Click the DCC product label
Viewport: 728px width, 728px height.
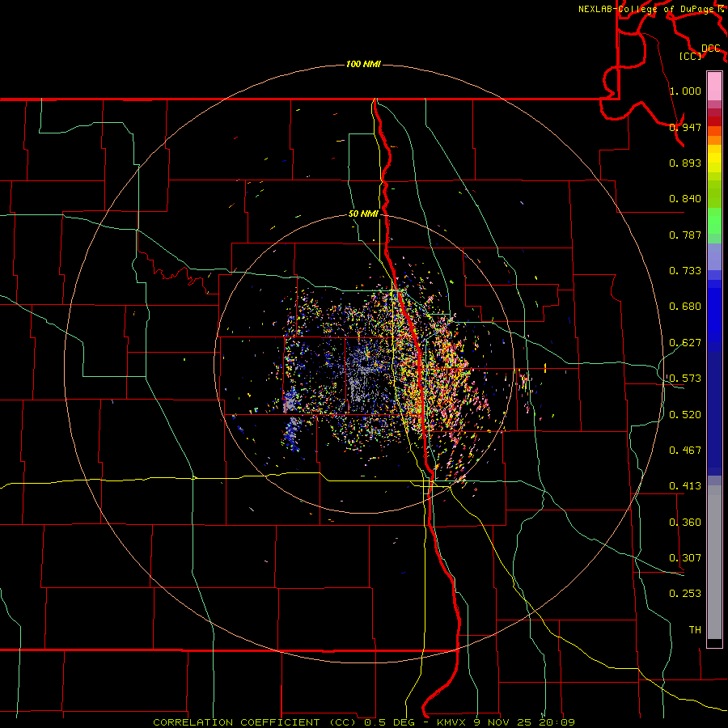coord(710,49)
